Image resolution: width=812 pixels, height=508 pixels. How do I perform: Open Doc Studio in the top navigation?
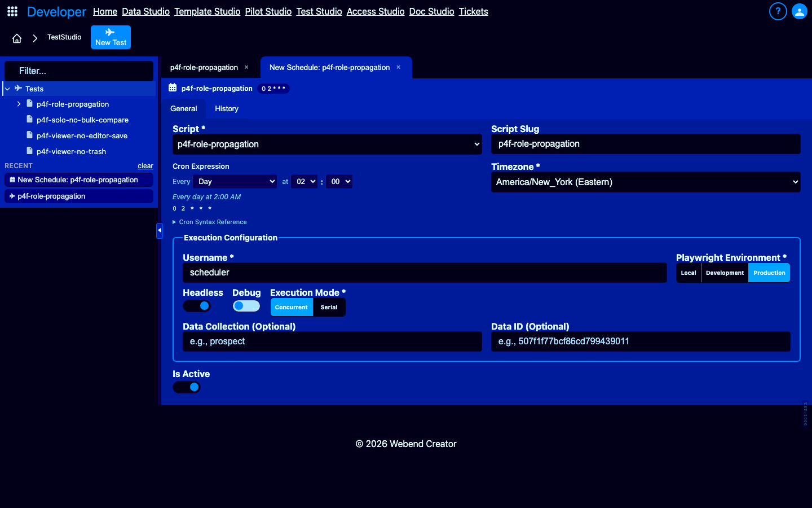click(x=431, y=11)
